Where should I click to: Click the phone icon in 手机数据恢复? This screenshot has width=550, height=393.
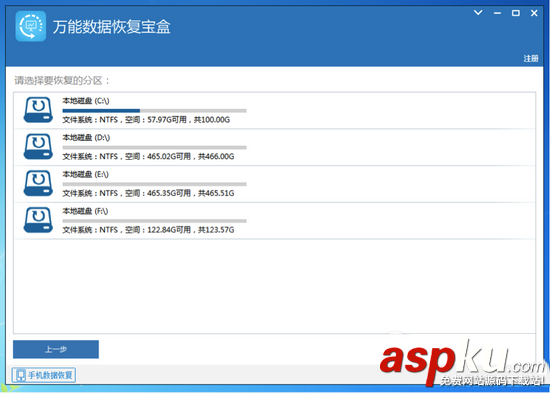tap(21, 375)
